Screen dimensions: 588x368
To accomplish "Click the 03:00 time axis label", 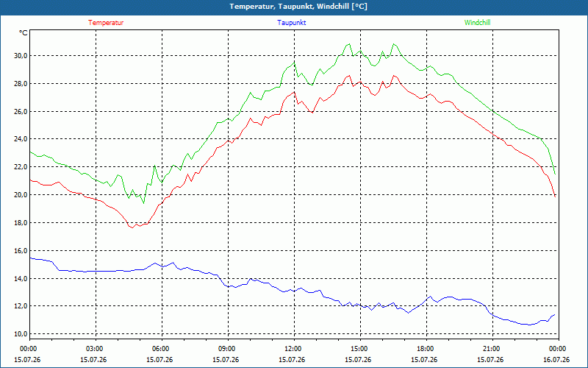I will point(95,349).
